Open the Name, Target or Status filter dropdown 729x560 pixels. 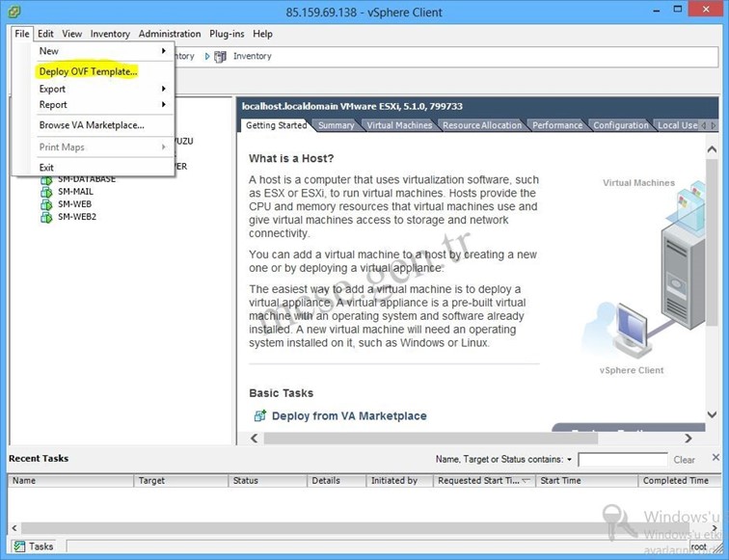(569, 460)
